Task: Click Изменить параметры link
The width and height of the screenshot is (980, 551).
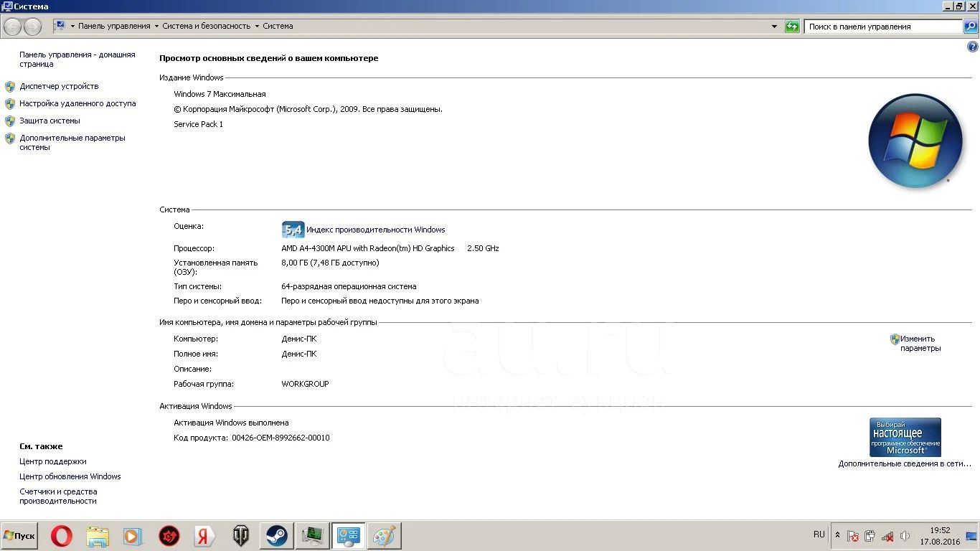Action: pos(920,344)
